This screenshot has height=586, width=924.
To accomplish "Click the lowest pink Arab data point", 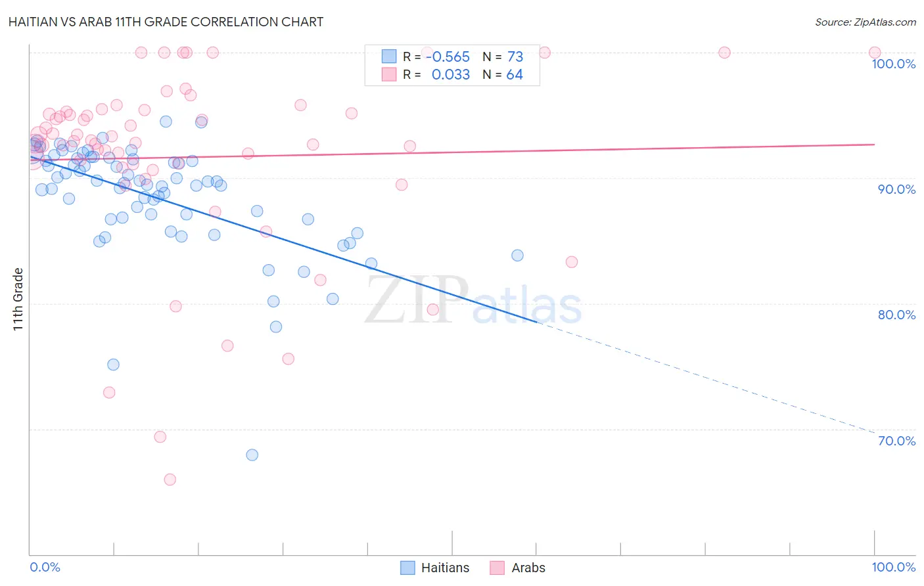I will pos(170,480).
